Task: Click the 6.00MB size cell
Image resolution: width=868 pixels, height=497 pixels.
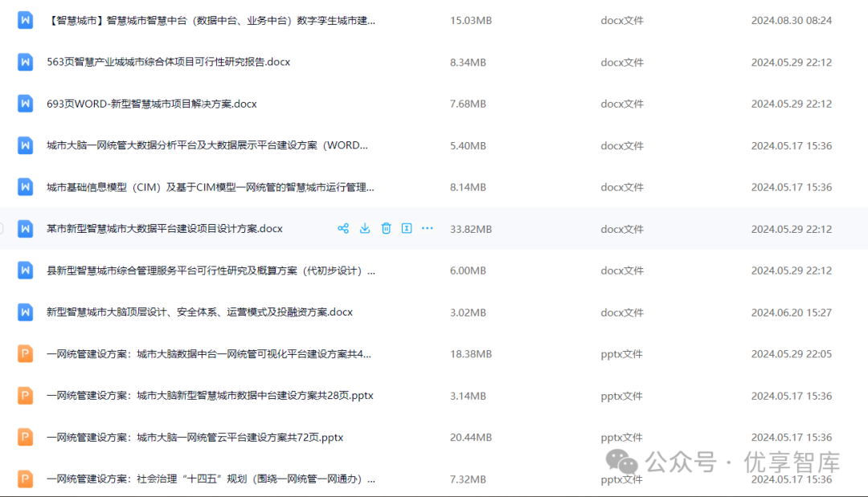Action: 469,271
